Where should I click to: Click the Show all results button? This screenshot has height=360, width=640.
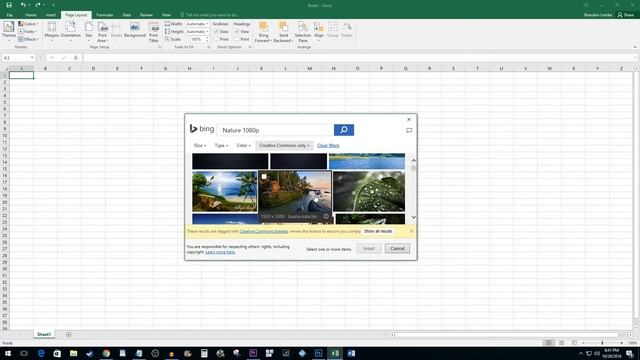378,231
